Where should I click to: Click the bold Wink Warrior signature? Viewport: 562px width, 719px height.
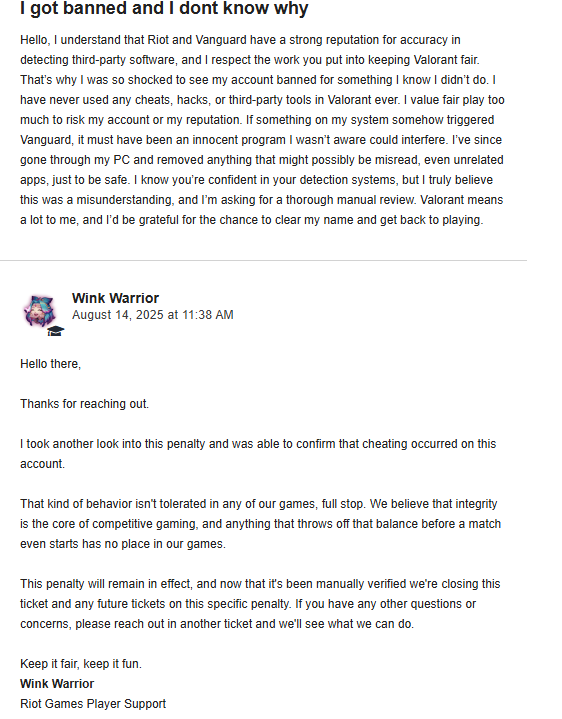pos(57,684)
